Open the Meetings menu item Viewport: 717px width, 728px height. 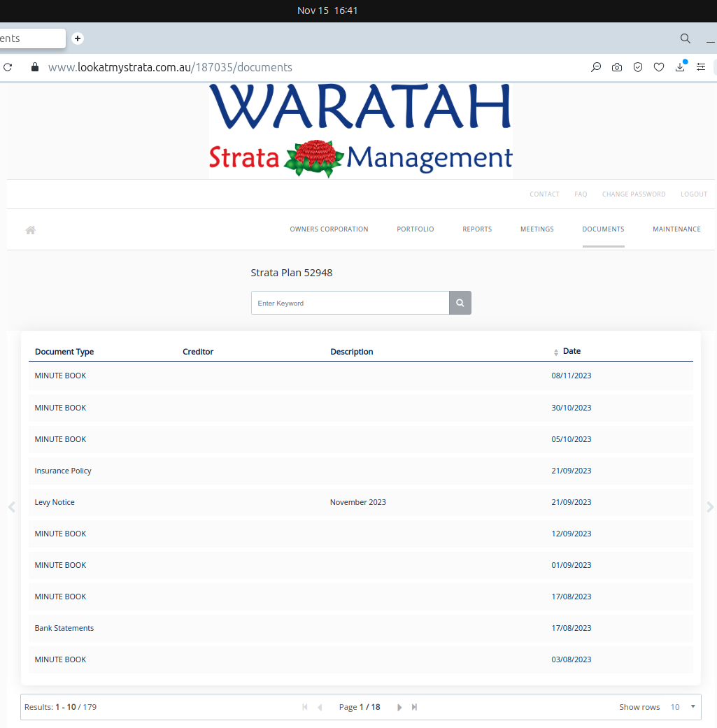point(537,229)
